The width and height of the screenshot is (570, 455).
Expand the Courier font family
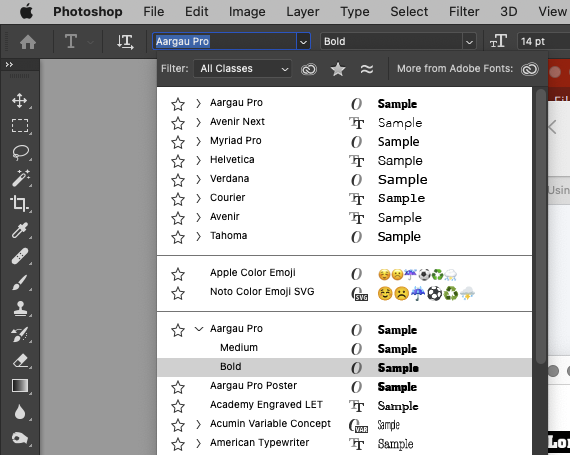(x=198, y=198)
